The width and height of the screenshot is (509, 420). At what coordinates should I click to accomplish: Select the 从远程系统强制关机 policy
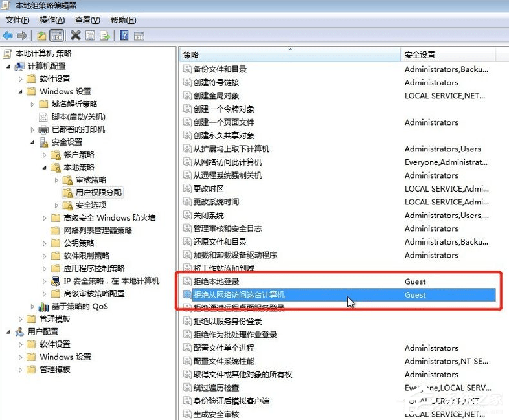click(x=227, y=175)
